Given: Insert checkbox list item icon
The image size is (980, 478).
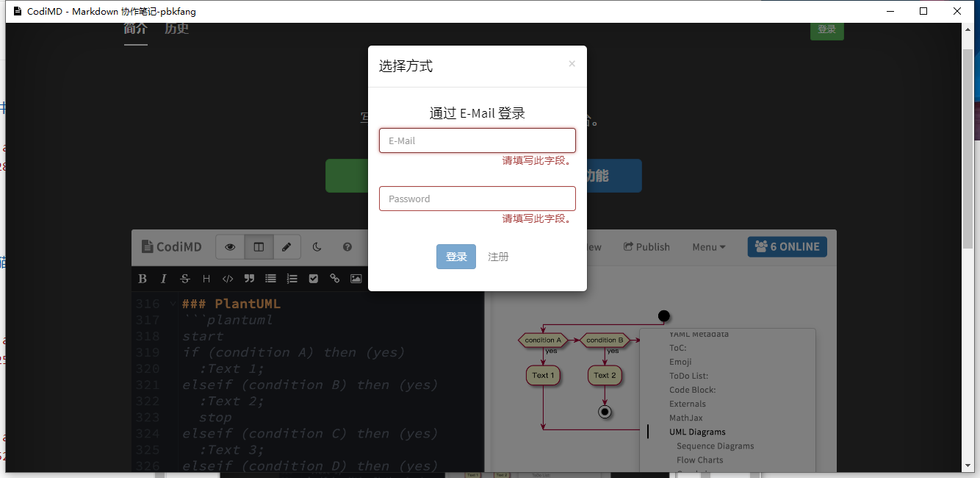Looking at the screenshot, I should 314,279.
